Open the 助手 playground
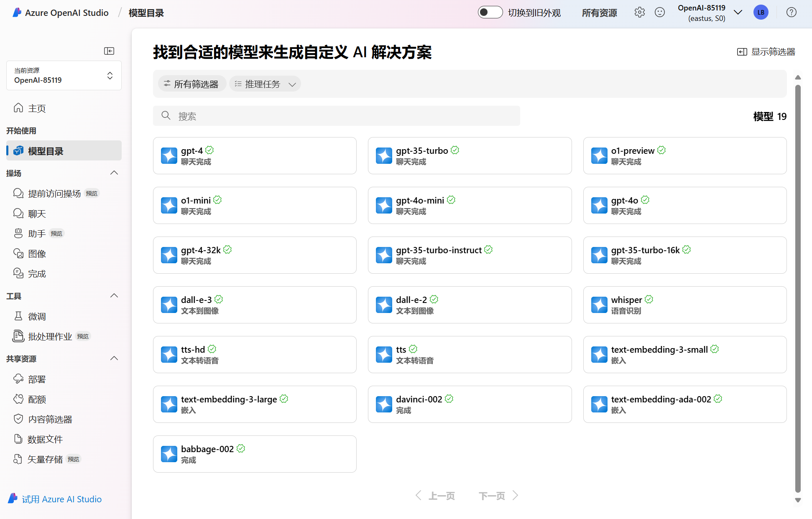 pyautogui.click(x=64, y=234)
